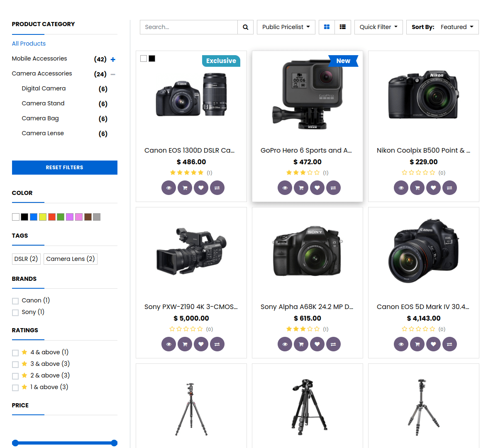
Task: Expand Mobile Accessories category with plus
Action: pos(113,59)
